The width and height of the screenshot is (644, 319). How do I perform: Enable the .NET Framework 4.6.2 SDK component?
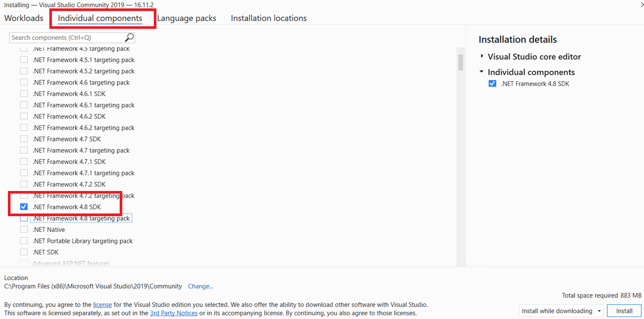[x=24, y=116]
